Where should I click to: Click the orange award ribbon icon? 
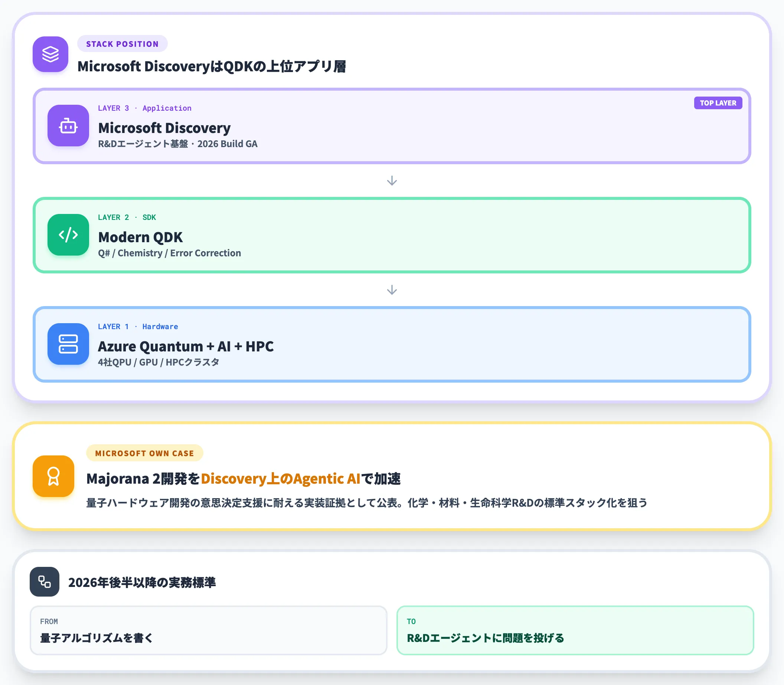[x=53, y=476]
